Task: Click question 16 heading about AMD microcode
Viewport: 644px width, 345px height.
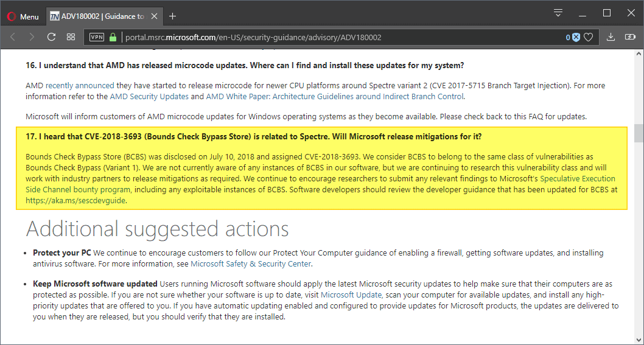Action: tap(245, 65)
